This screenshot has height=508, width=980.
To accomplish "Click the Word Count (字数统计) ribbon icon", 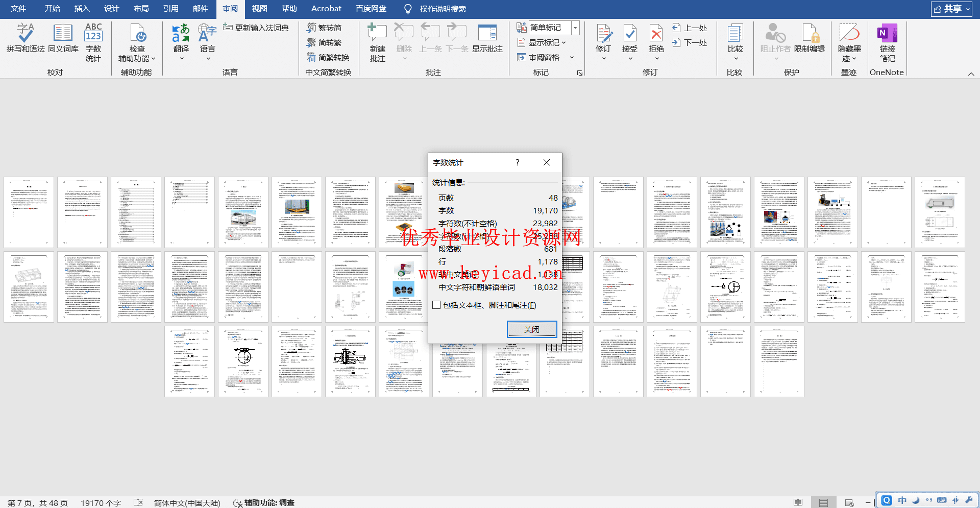I will 93,43.
